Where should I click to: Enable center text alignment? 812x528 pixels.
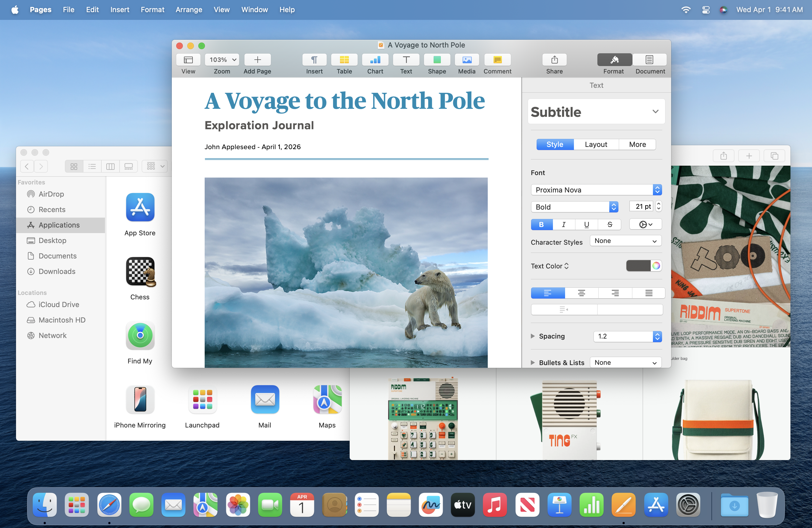pyautogui.click(x=581, y=293)
